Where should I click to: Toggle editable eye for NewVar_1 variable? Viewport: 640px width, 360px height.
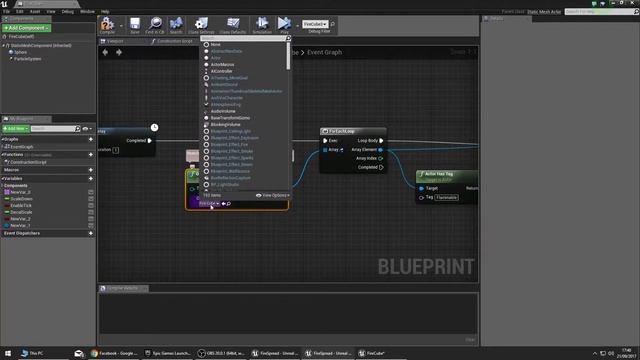(x=91, y=225)
